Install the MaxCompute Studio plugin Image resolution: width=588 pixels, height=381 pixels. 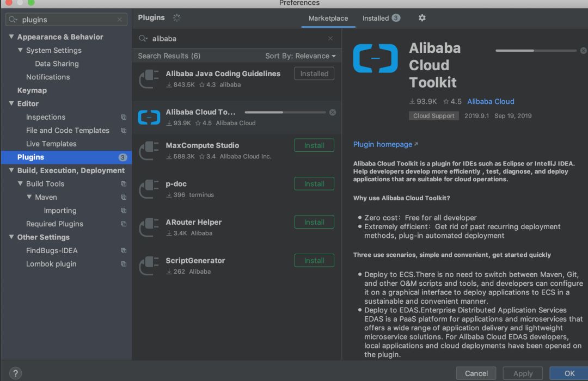point(314,145)
